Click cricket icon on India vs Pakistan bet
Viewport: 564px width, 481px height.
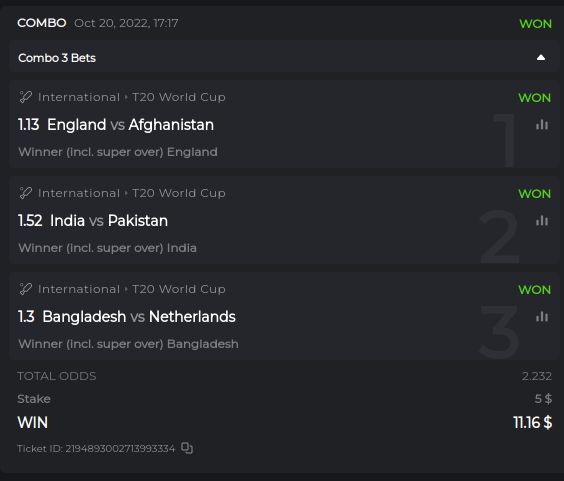pyautogui.click(x=26, y=193)
